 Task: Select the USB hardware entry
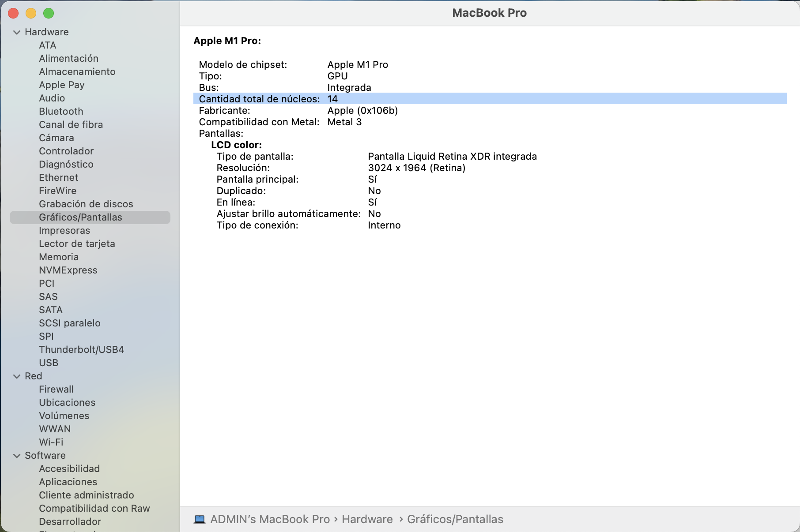(x=49, y=363)
